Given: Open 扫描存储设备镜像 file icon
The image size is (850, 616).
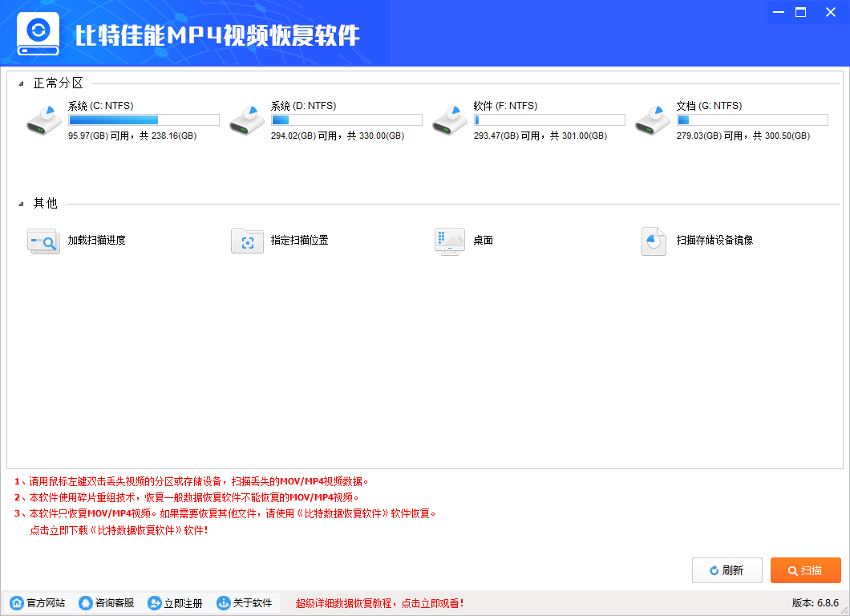Looking at the screenshot, I should [654, 241].
